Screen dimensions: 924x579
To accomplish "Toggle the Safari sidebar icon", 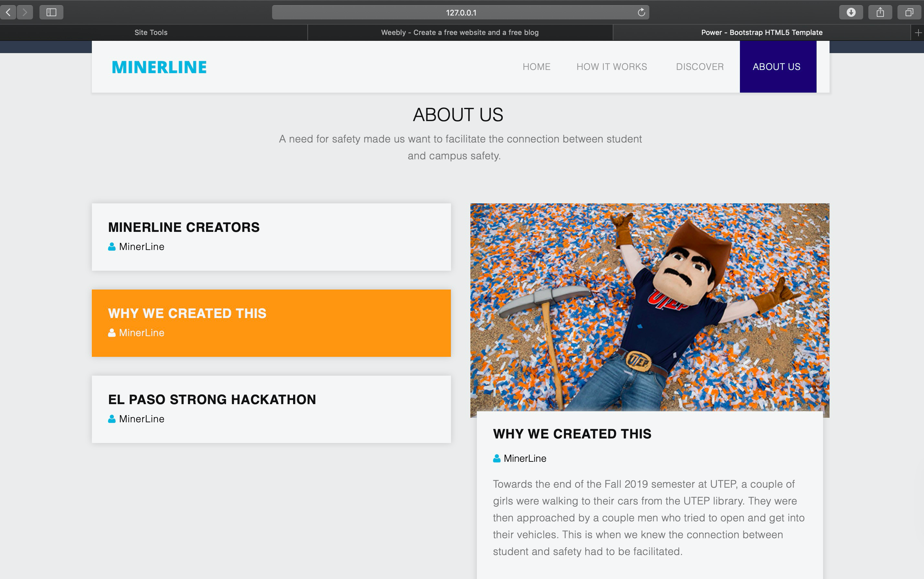I will (51, 12).
